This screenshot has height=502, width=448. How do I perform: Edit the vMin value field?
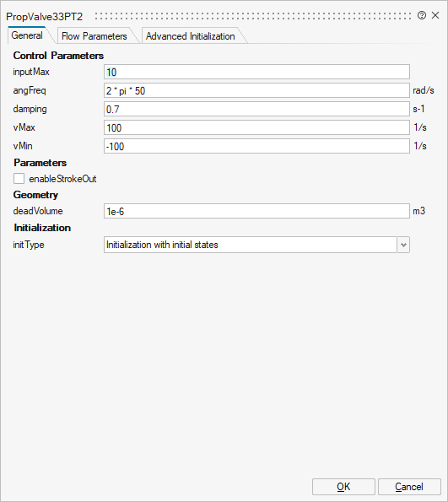pos(256,146)
